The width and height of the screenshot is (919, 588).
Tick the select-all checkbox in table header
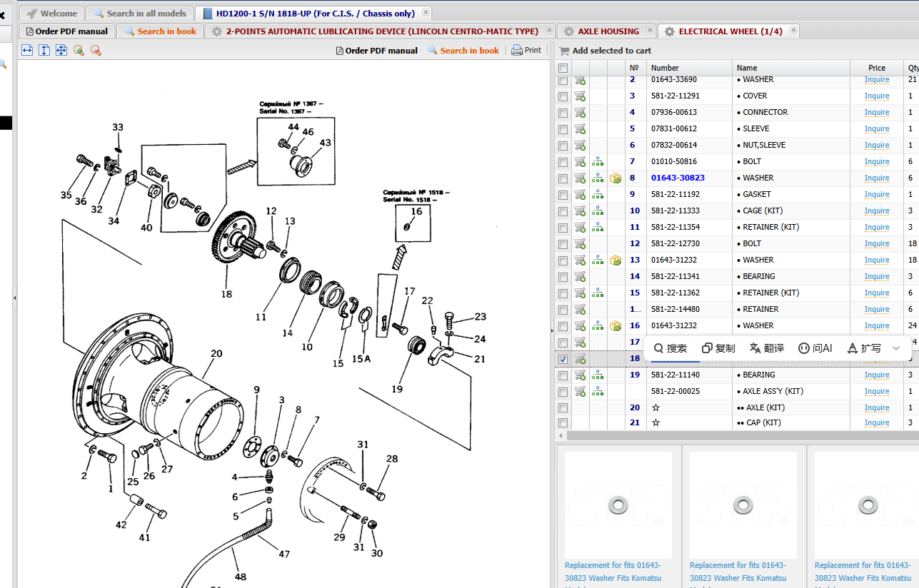pos(563,69)
